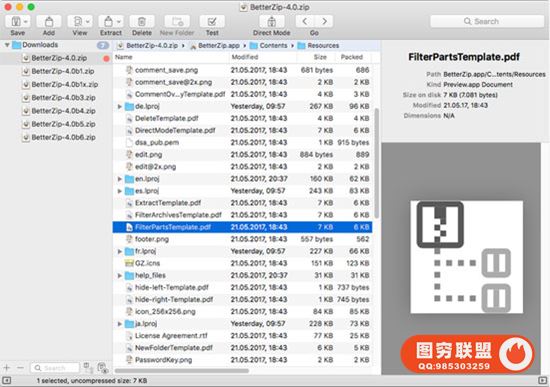Image resolution: width=550 pixels, height=387 pixels.
Task: Click the Save toolbar icon
Action: (x=15, y=22)
